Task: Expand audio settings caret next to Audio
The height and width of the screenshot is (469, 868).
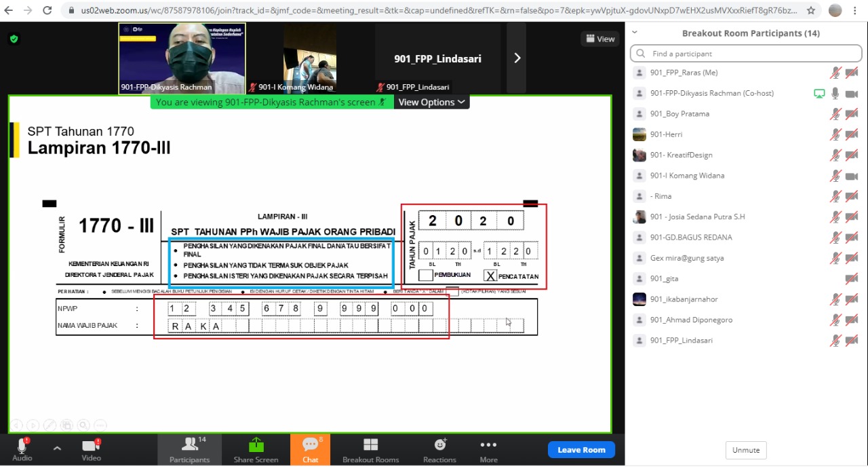Action: (57, 448)
